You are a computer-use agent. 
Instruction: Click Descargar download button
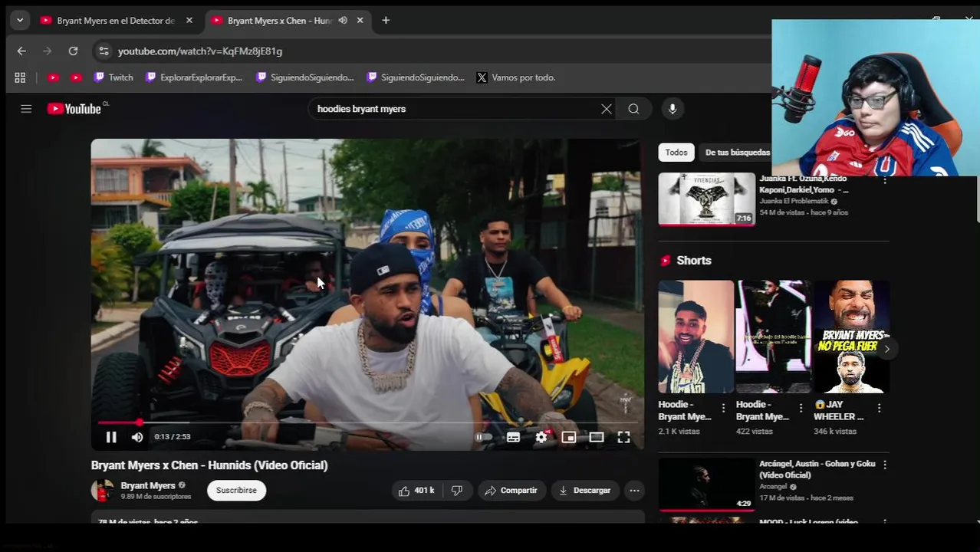(585, 491)
